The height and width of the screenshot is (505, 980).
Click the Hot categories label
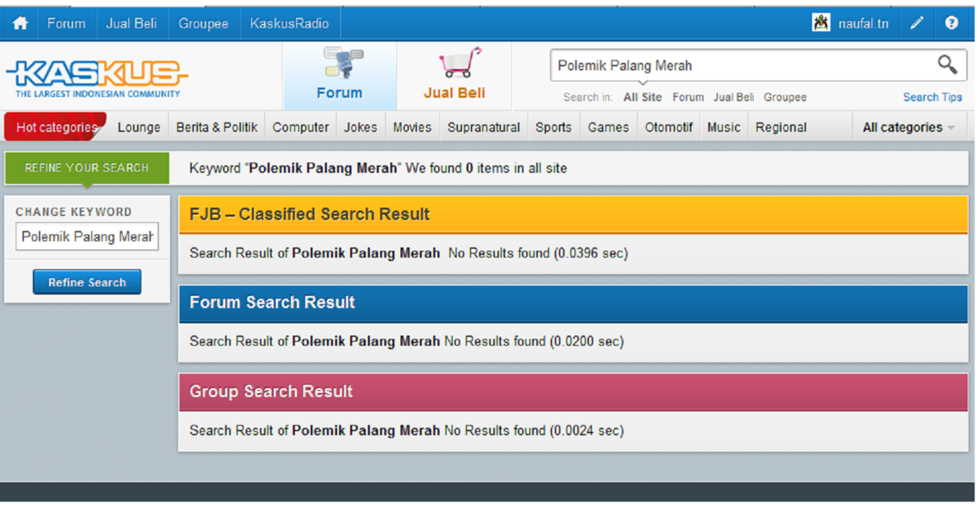point(57,127)
